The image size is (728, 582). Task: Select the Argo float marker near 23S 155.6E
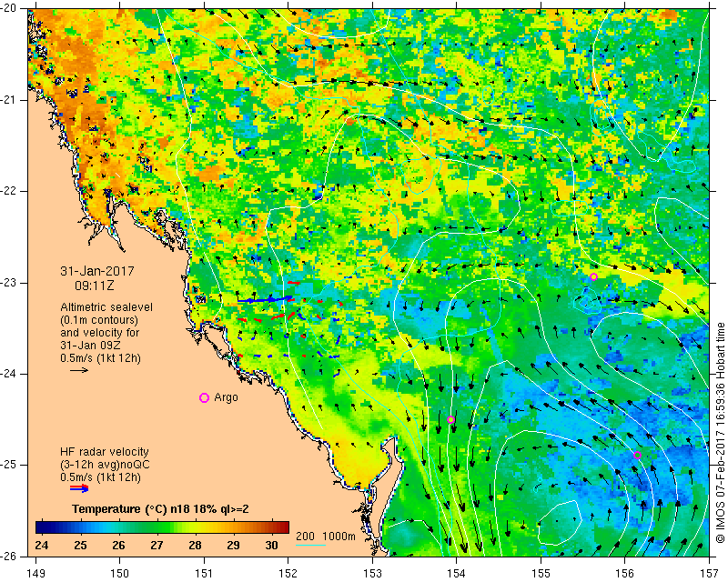(593, 277)
